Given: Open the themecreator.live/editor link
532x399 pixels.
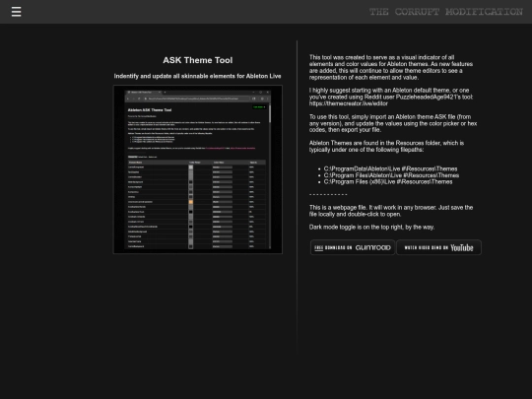Looking at the screenshot, I should tap(349, 103).
